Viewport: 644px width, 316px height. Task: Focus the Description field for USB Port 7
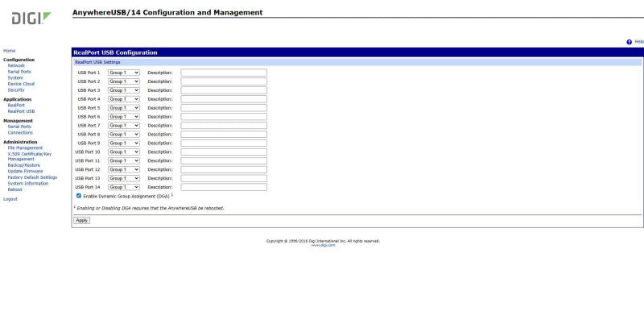(x=224, y=126)
